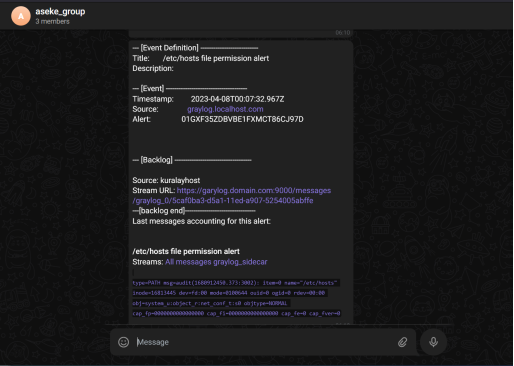Viewport: 514px width, 366px height.
Task: Click the [Event Definition] section header
Action: (195, 48)
